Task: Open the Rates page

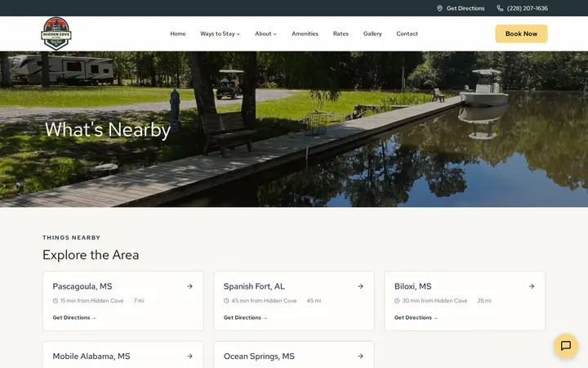Action: tap(341, 34)
